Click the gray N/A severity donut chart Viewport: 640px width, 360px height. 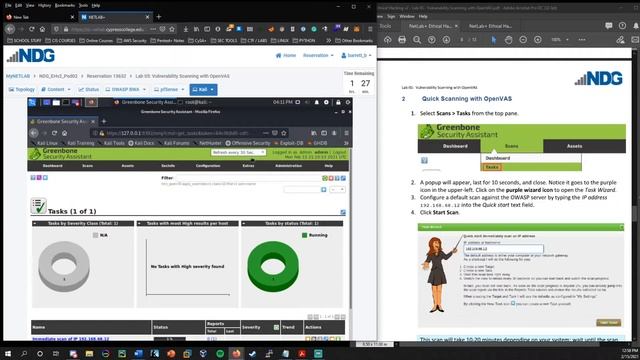(64, 266)
